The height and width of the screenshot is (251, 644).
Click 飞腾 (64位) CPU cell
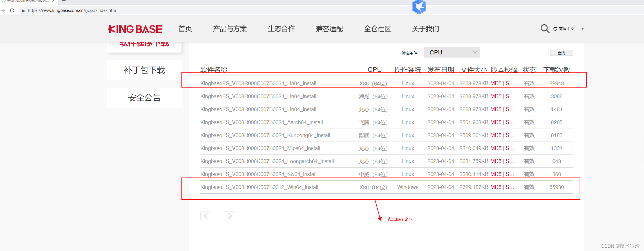[373, 122]
